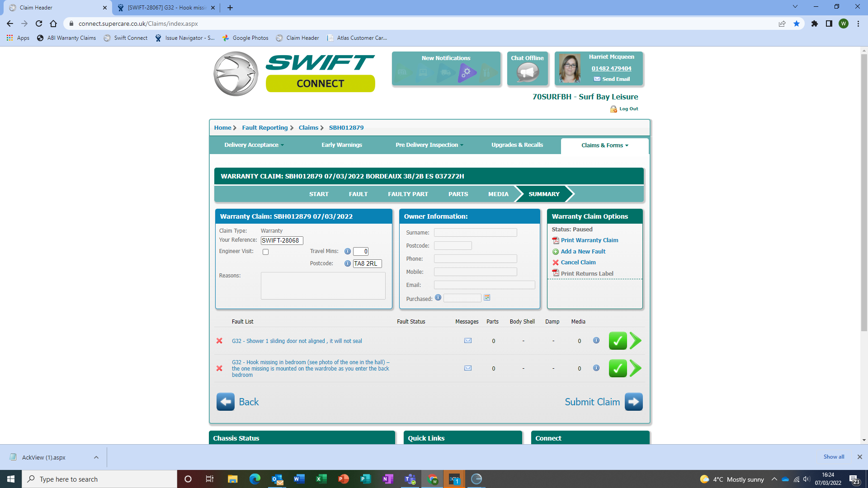This screenshot has height=488, width=868.
Task: Tick the Engineer Visit checkbox
Action: click(x=266, y=252)
